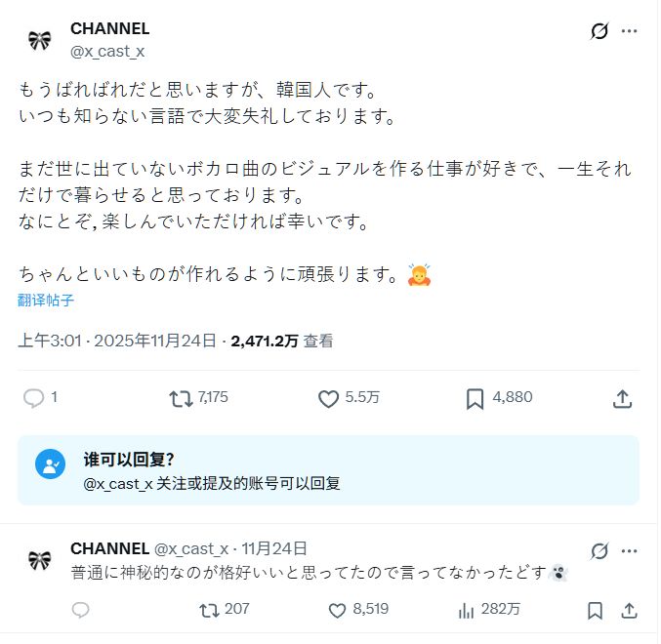Click the reply post's 11月24日 date link
The height and width of the screenshot is (644, 661).
(274, 548)
